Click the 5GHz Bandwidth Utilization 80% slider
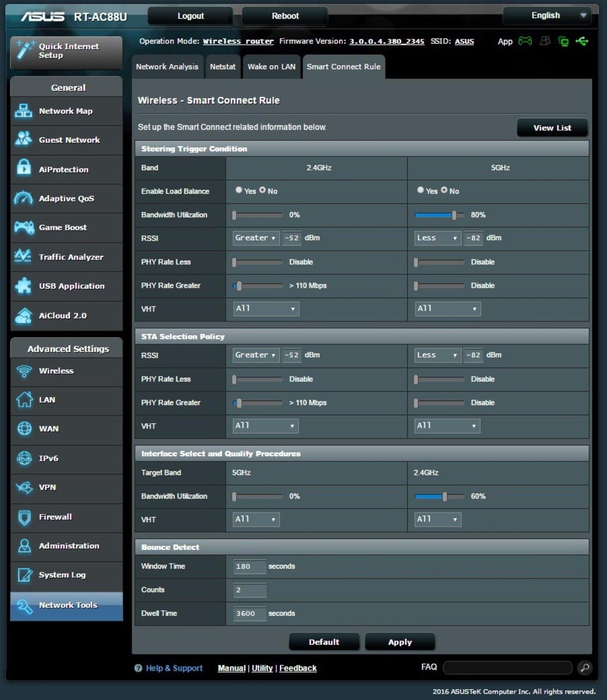607x700 pixels. (x=439, y=215)
